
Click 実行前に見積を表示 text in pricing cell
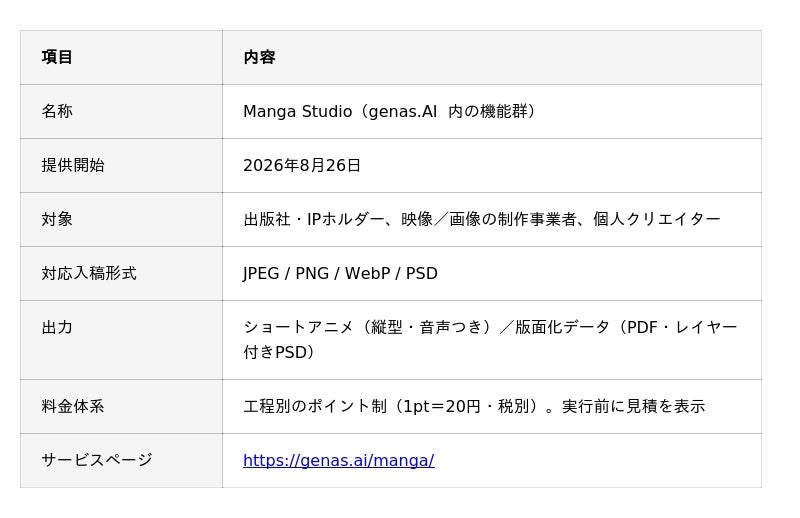tap(633, 406)
